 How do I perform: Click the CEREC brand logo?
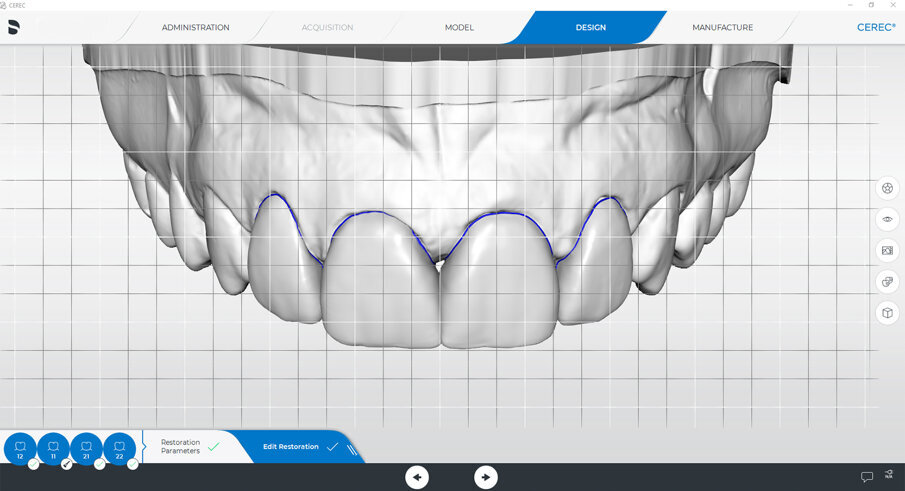pyautogui.click(x=876, y=27)
